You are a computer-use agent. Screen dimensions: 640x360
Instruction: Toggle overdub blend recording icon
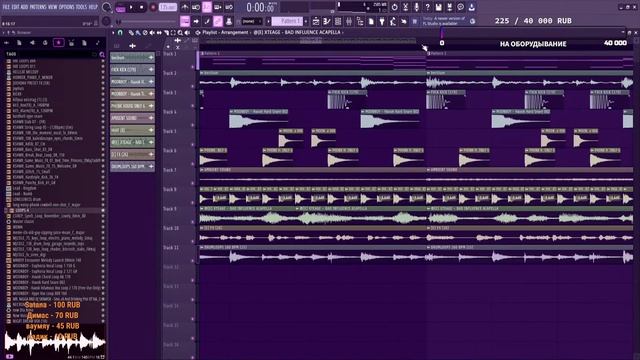(x=218, y=7)
